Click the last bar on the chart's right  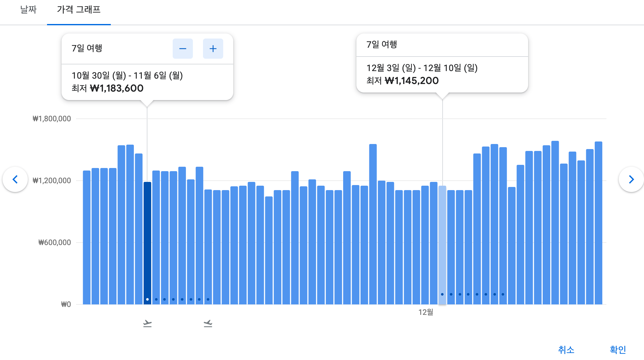pos(598,221)
